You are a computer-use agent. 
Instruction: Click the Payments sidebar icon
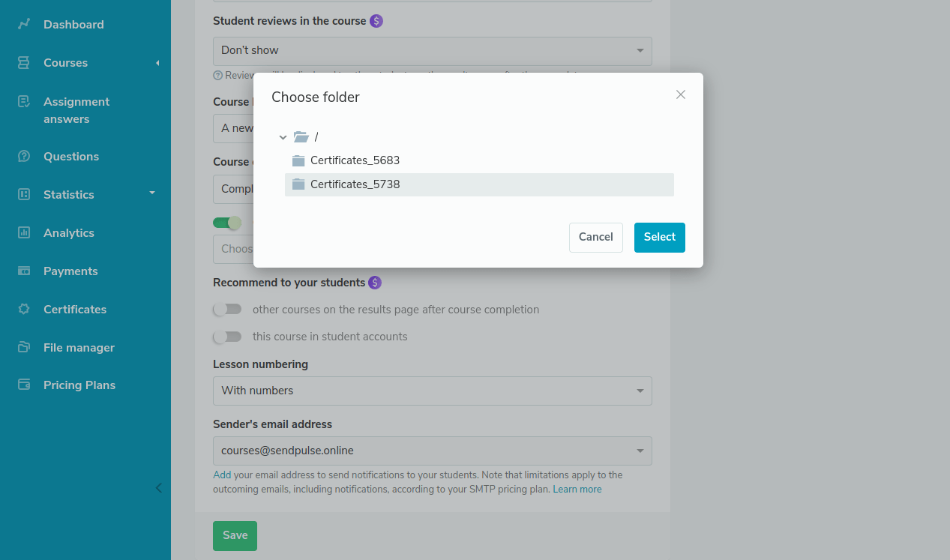[x=24, y=271]
